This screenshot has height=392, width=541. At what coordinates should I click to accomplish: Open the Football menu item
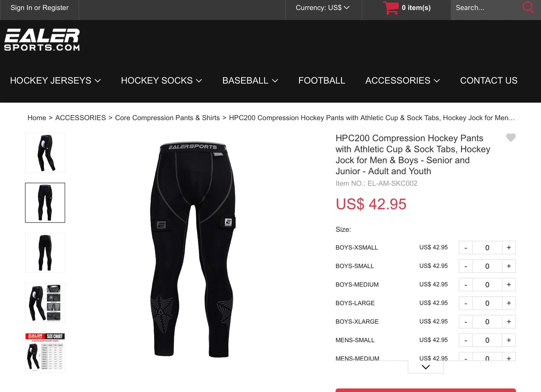pos(322,80)
